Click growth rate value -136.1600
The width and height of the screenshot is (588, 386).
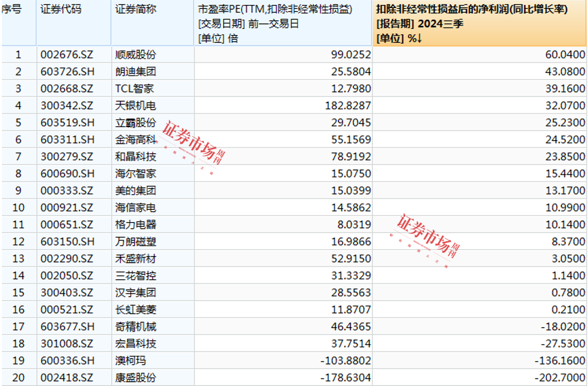point(560,361)
